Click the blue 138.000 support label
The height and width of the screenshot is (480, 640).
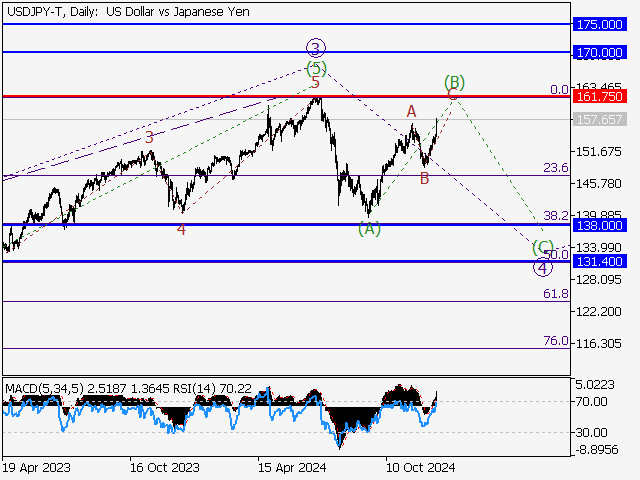(600, 225)
